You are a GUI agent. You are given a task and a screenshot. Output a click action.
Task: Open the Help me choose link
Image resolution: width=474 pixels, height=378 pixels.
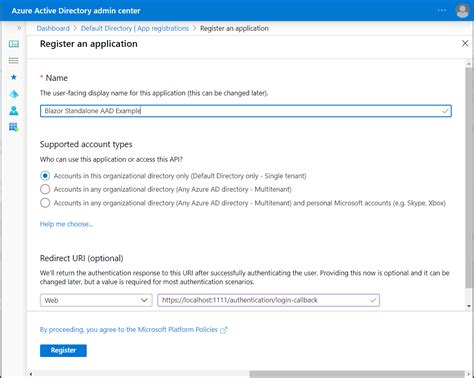[x=66, y=224]
